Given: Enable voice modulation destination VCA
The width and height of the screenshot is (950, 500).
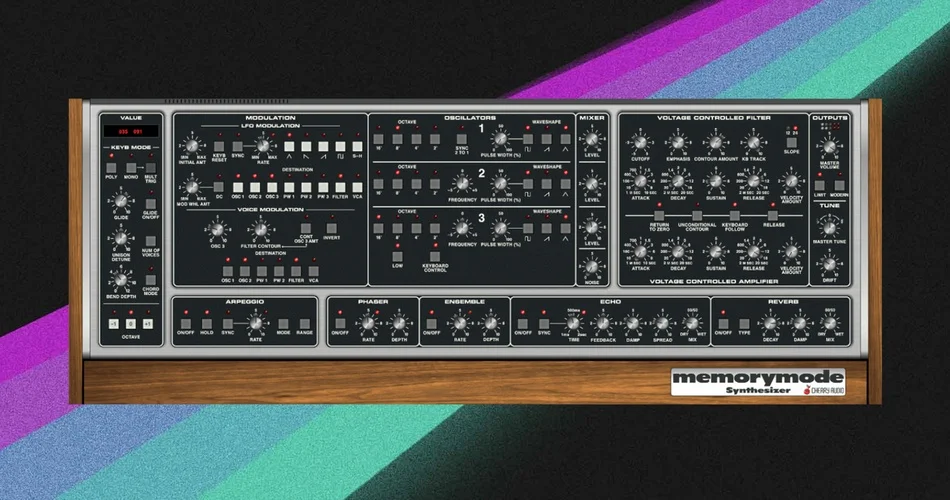Looking at the screenshot, I should point(313,271).
